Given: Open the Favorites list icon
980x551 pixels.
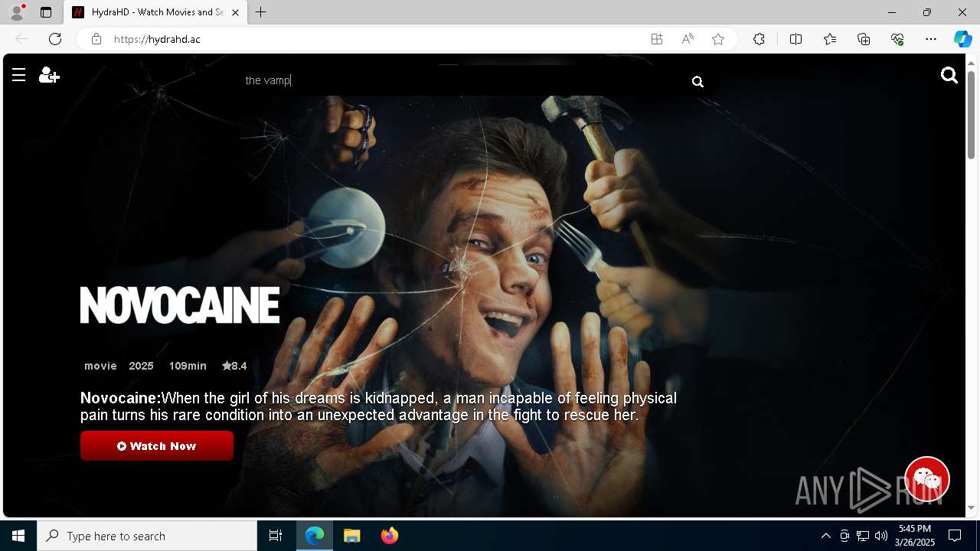Looking at the screenshot, I should tap(830, 39).
